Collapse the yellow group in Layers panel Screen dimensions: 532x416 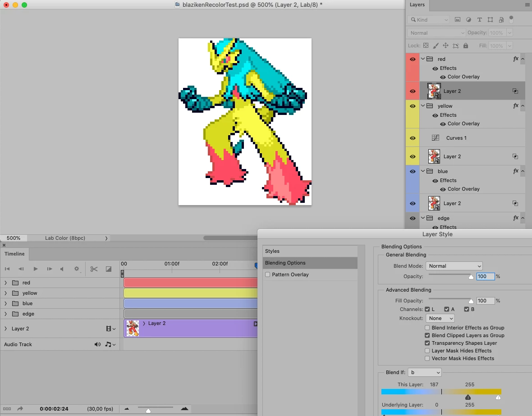point(423,105)
